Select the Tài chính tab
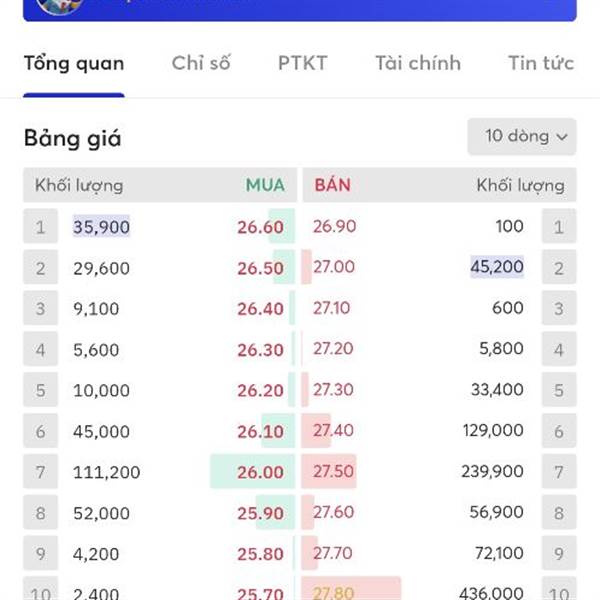 pyautogui.click(x=418, y=63)
